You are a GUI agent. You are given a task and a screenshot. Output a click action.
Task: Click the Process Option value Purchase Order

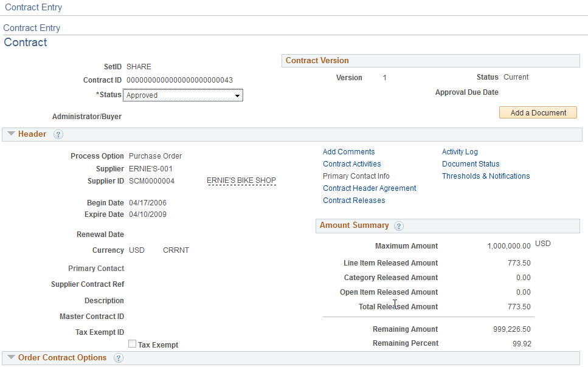tap(155, 156)
